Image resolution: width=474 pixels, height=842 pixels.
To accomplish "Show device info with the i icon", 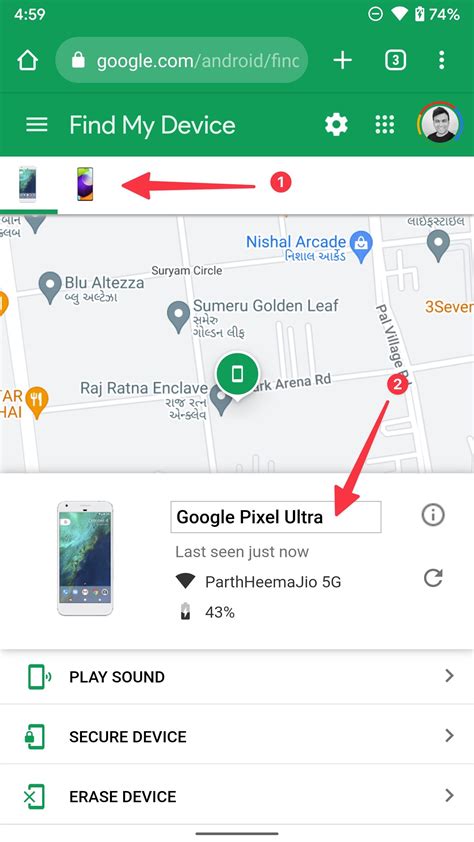I will [433, 515].
